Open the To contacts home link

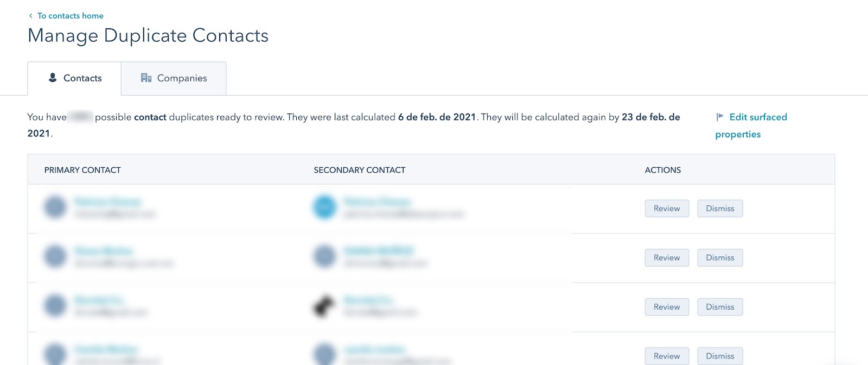coord(71,16)
